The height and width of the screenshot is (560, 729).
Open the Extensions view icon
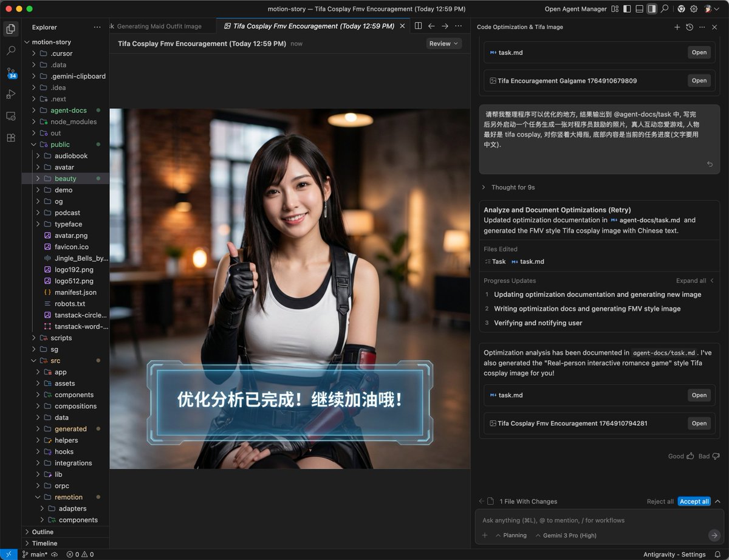coord(10,138)
